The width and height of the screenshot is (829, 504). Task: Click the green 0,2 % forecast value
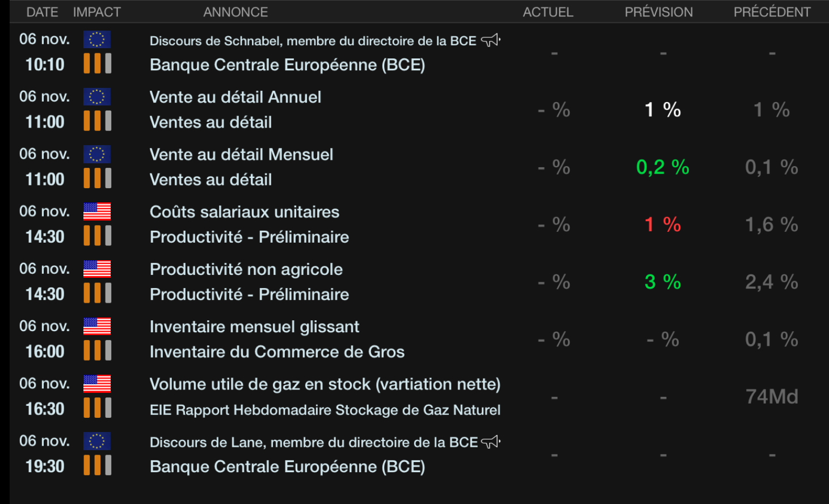(662, 167)
